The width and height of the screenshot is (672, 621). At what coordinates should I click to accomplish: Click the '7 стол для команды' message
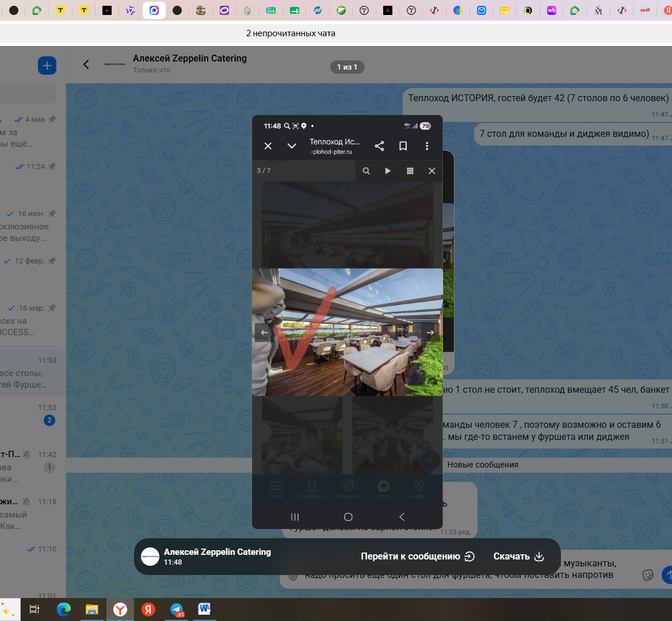tap(572, 133)
